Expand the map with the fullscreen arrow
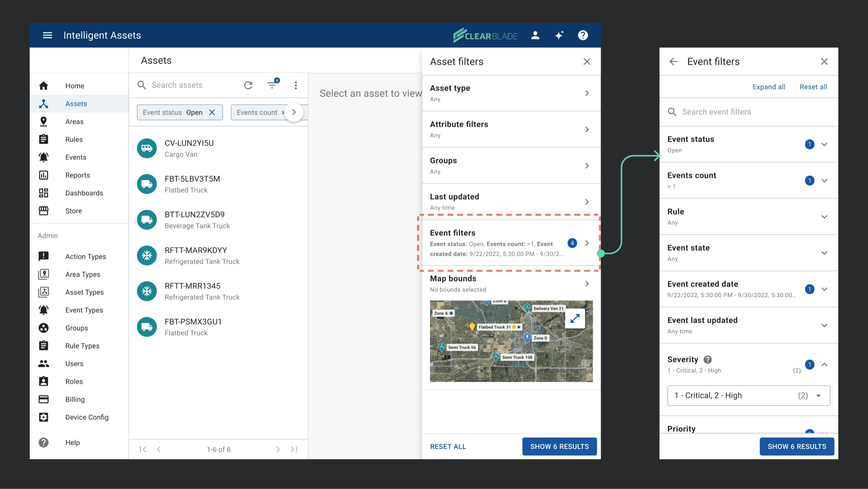Viewport: 868px width, 489px height. 575,318
